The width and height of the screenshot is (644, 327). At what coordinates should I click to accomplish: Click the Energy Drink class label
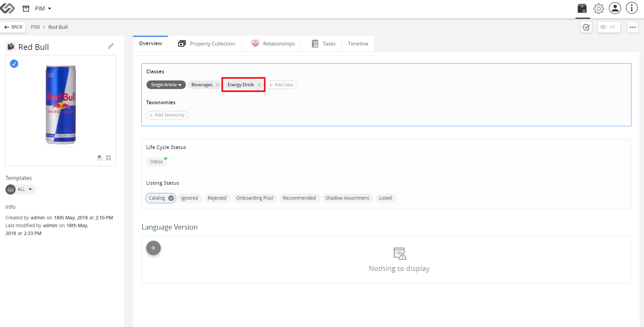[241, 85]
